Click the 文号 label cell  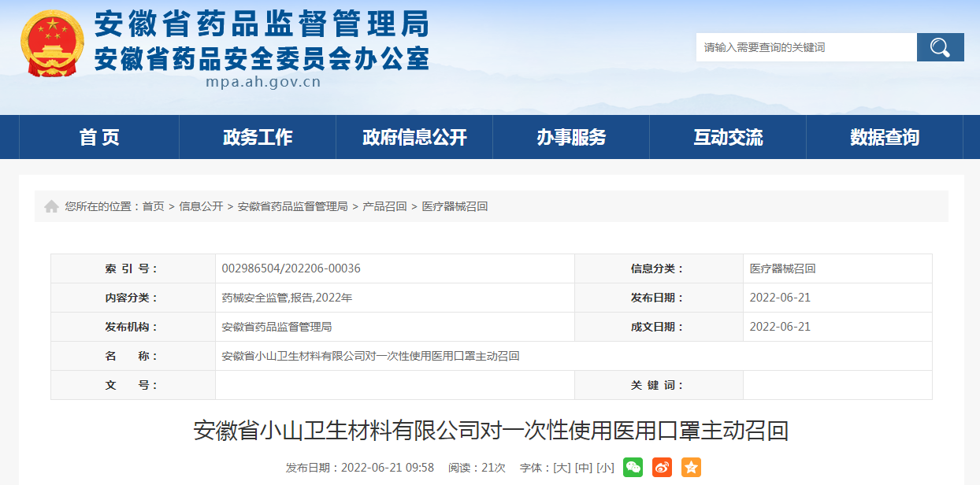(x=133, y=385)
